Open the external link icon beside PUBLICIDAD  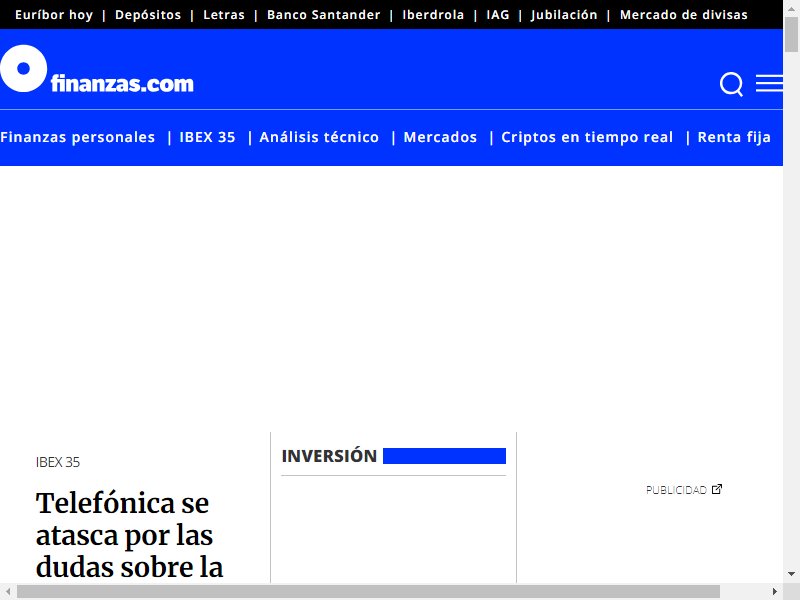(x=717, y=489)
